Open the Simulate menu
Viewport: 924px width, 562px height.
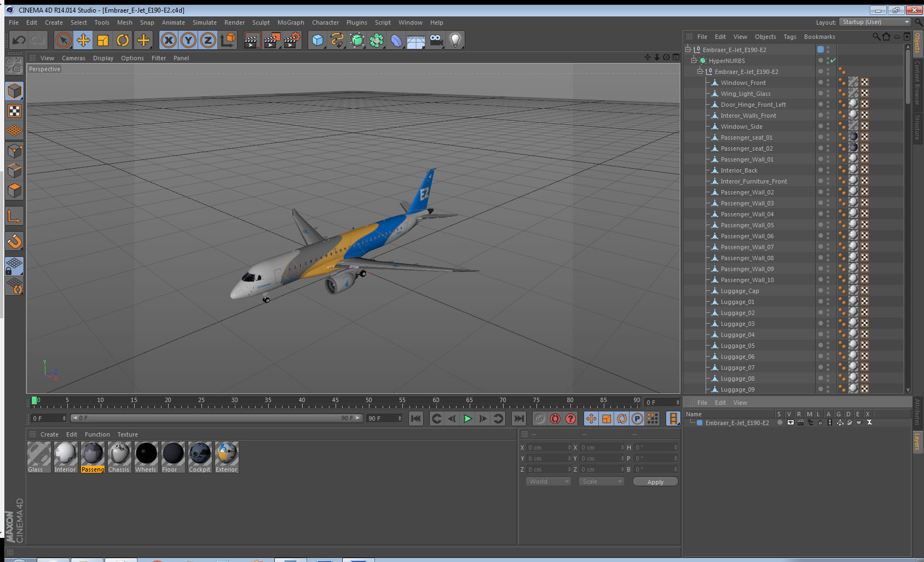click(x=205, y=22)
